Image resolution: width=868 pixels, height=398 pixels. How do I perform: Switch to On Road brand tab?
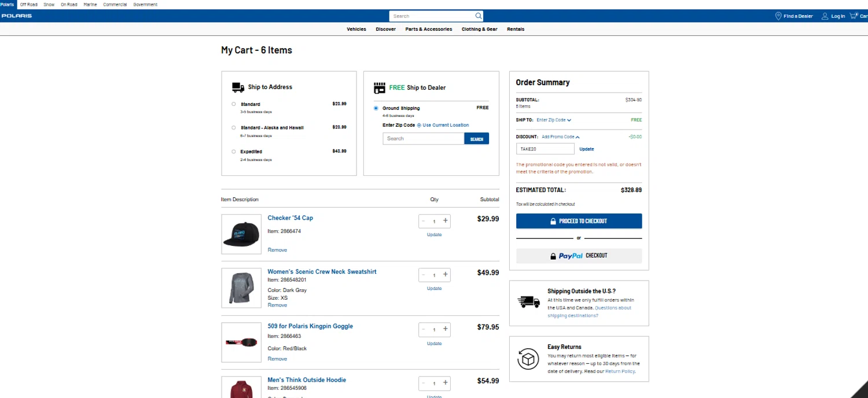point(69,5)
